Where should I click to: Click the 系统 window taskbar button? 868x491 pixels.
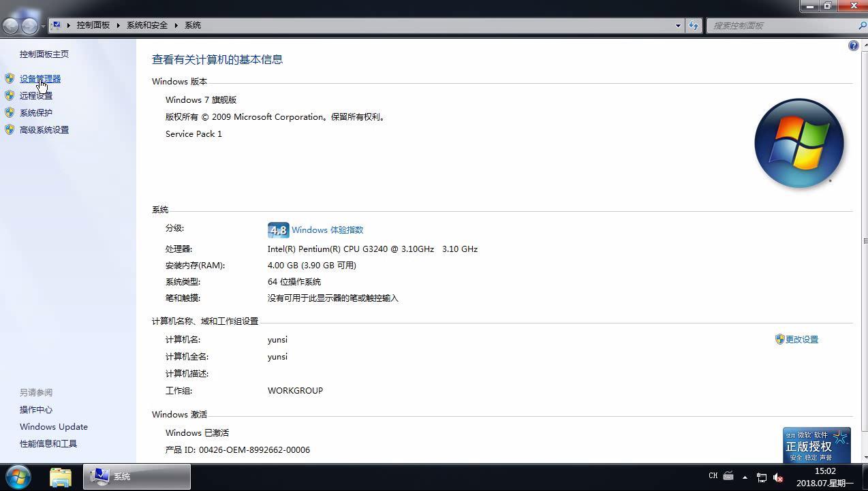click(x=137, y=477)
